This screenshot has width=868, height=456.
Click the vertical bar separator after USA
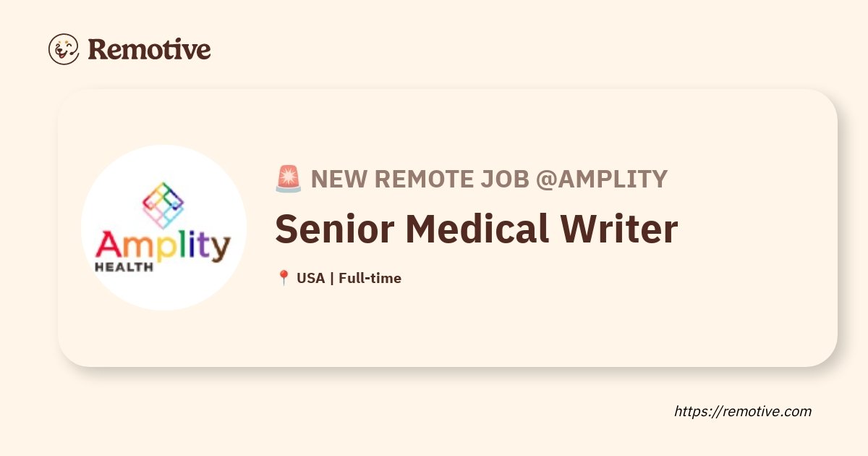coord(331,278)
